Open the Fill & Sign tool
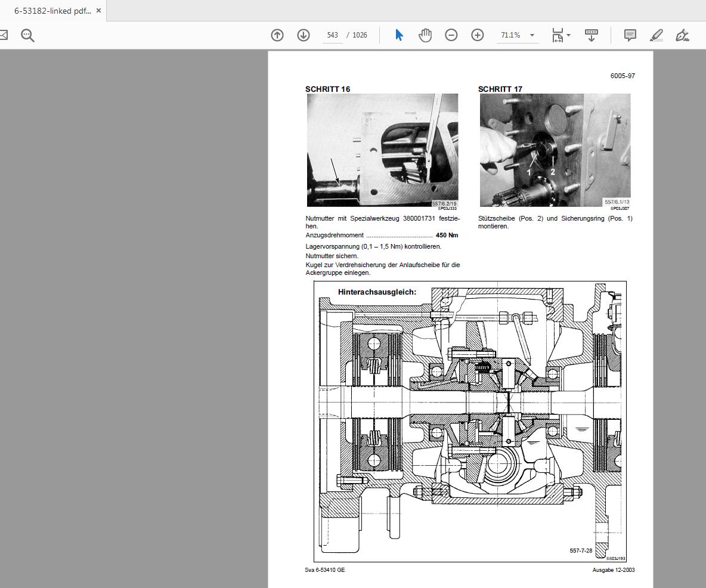706x588 pixels. [683, 35]
